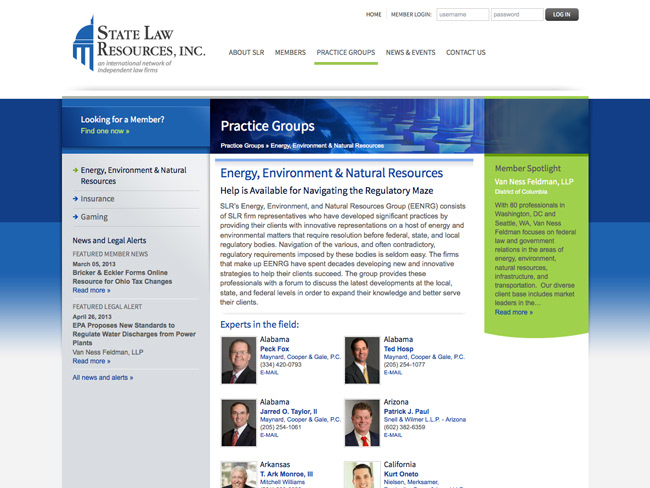Open EPA Proposes New Standards alert headline

click(134, 334)
